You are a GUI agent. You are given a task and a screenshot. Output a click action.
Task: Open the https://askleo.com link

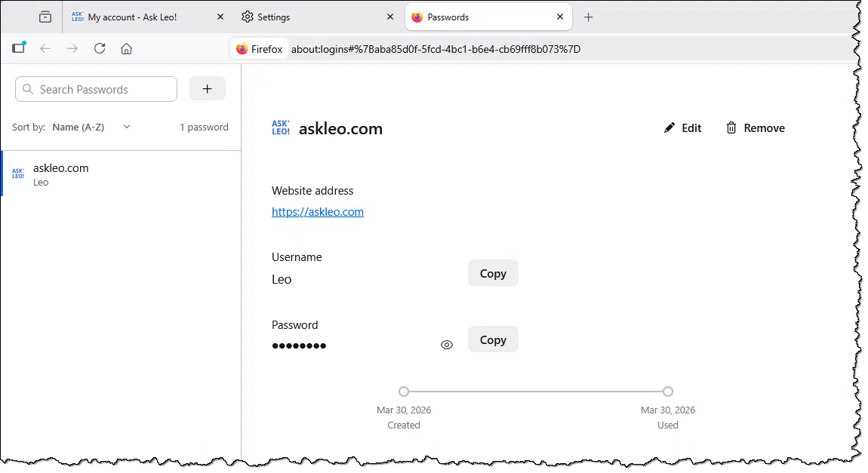pos(318,212)
